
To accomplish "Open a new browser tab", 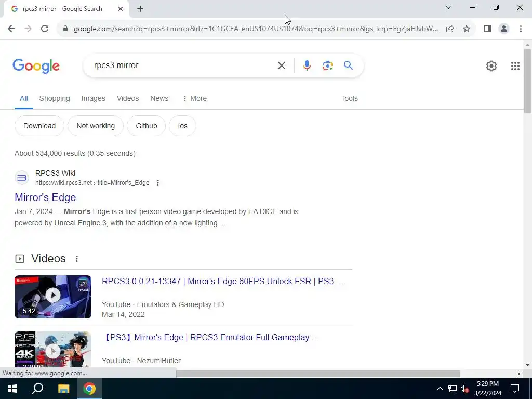I will (140, 9).
